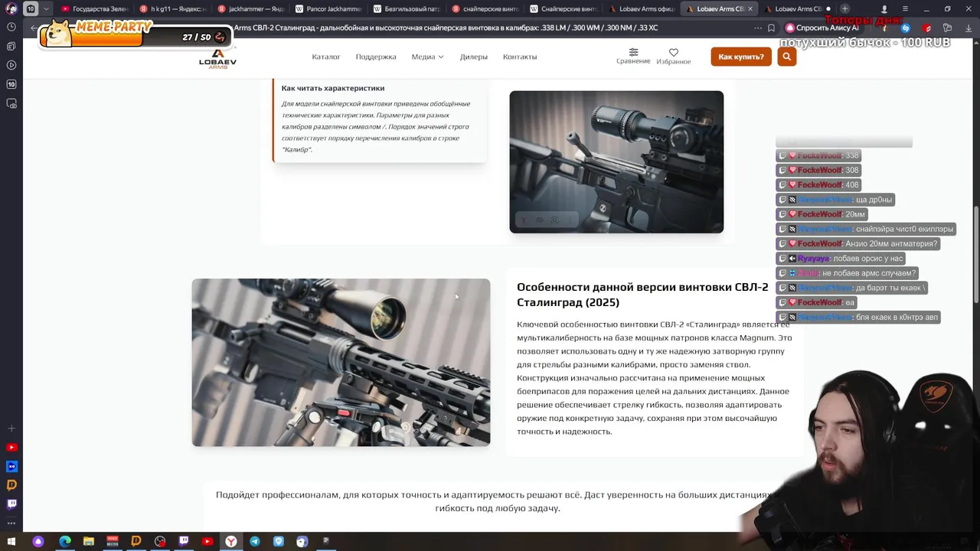Viewport: 980px width, 551px height.
Task: Open the scoped rifle close-up photo
Action: point(616,161)
